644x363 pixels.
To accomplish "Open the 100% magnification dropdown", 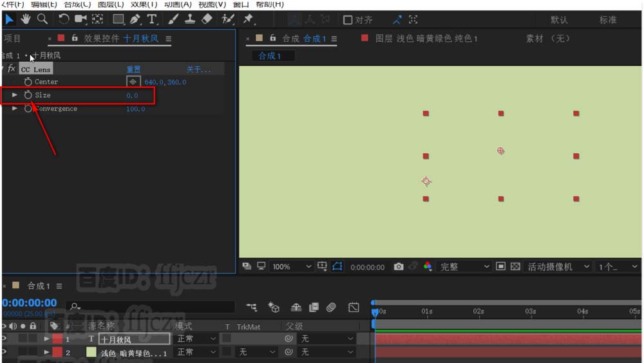I will coord(292,266).
